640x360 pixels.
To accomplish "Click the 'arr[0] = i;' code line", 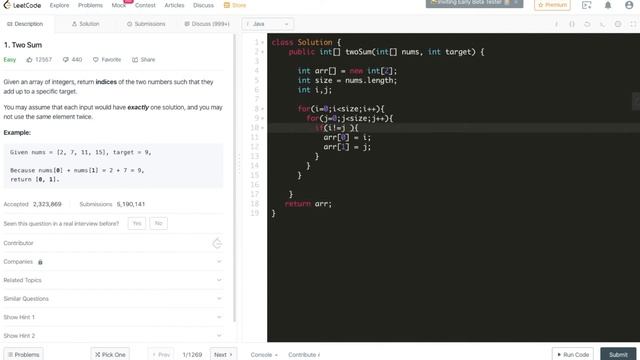I will coord(347,138).
